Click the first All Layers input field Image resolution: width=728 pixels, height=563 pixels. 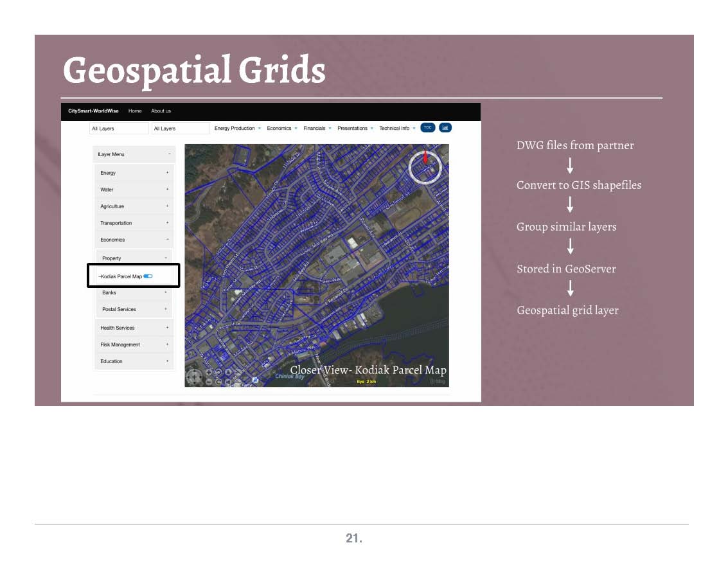pos(119,129)
